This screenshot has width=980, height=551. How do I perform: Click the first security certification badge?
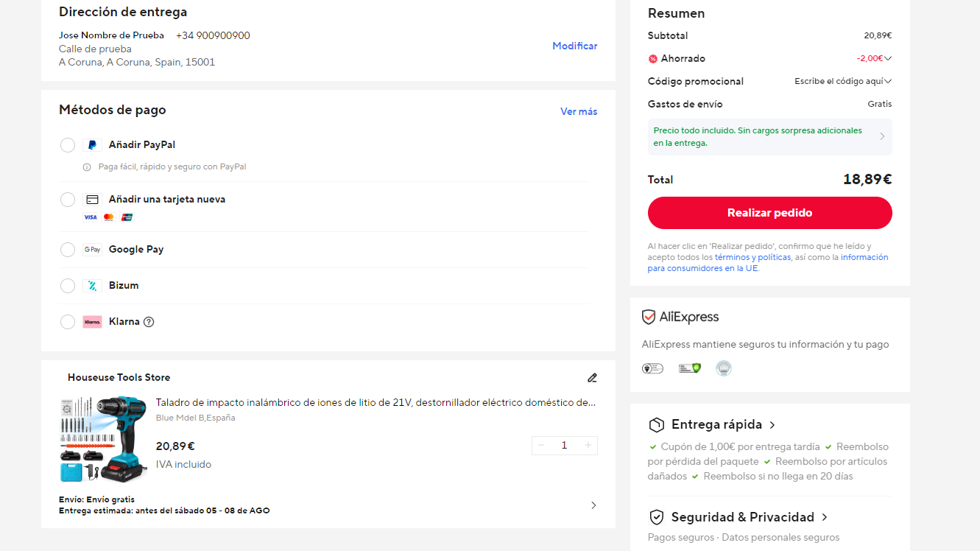pyautogui.click(x=652, y=368)
